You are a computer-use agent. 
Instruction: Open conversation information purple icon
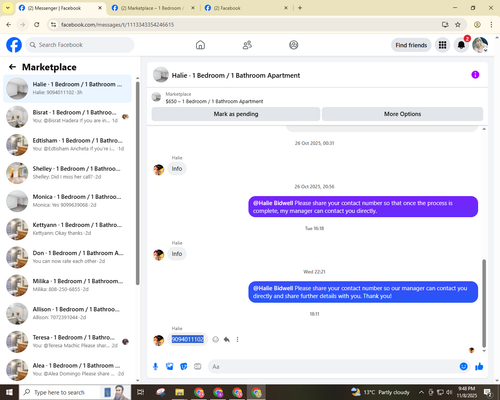475,75
